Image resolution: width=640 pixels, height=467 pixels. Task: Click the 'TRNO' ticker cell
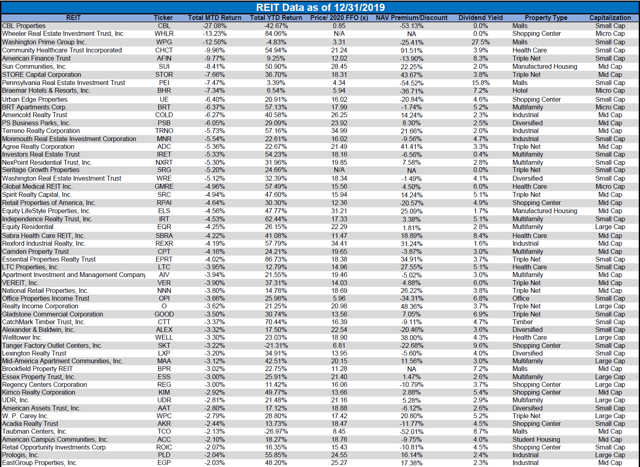[164, 131]
